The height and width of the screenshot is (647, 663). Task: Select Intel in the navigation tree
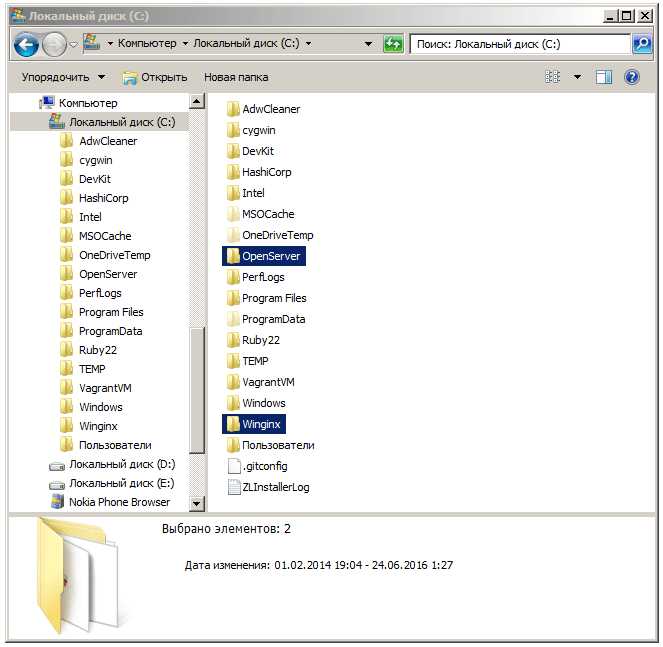point(90,217)
